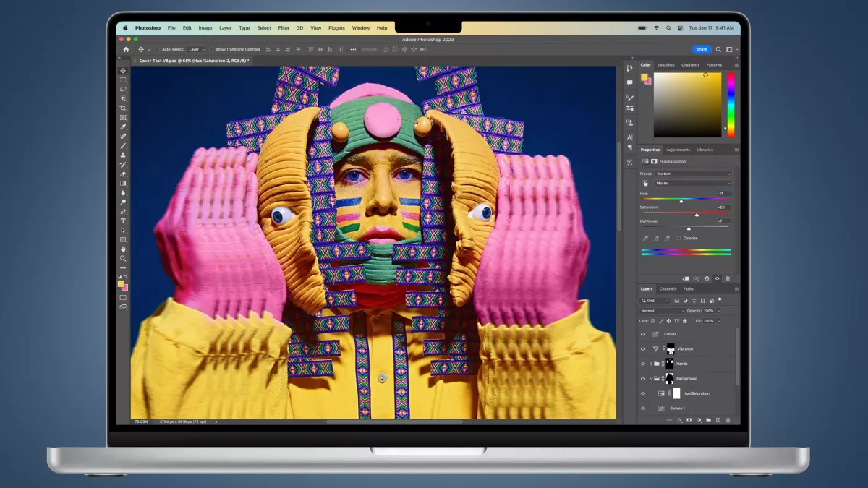The width and height of the screenshot is (868, 488).
Task: Open the Preset dropdown set to Custom
Action: coord(693,174)
